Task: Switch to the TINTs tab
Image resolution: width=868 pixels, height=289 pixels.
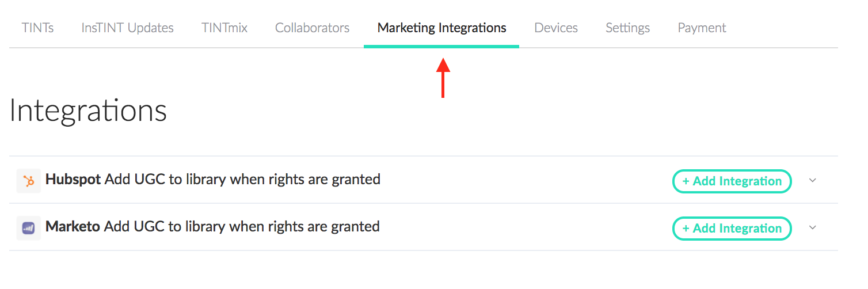Action: [38, 28]
